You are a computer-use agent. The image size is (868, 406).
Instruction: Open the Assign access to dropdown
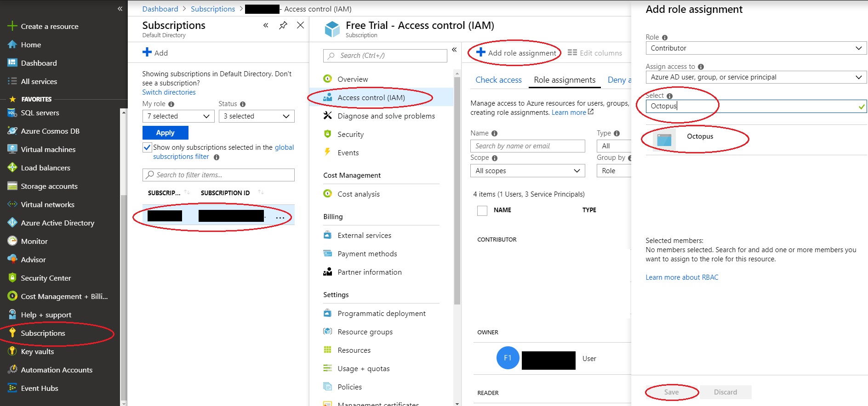coord(755,77)
